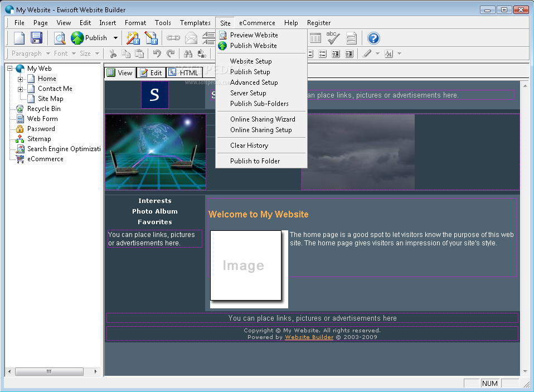Click the sidebar horizontal scrollbar thumb
Screen dimensions: 534x392
pos(49,371)
